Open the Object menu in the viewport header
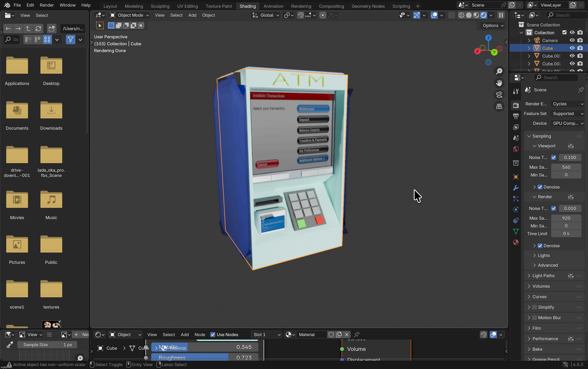This screenshot has height=369, width=588. [x=208, y=15]
